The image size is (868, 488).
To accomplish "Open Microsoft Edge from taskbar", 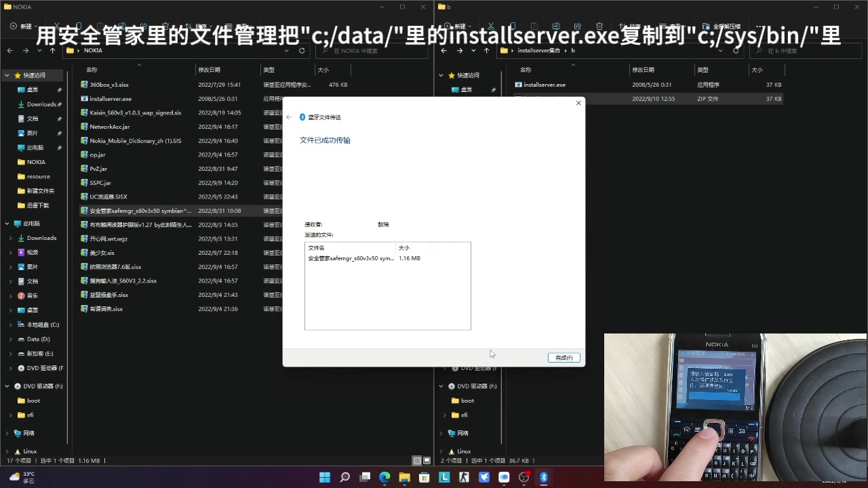I will [384, 477].
